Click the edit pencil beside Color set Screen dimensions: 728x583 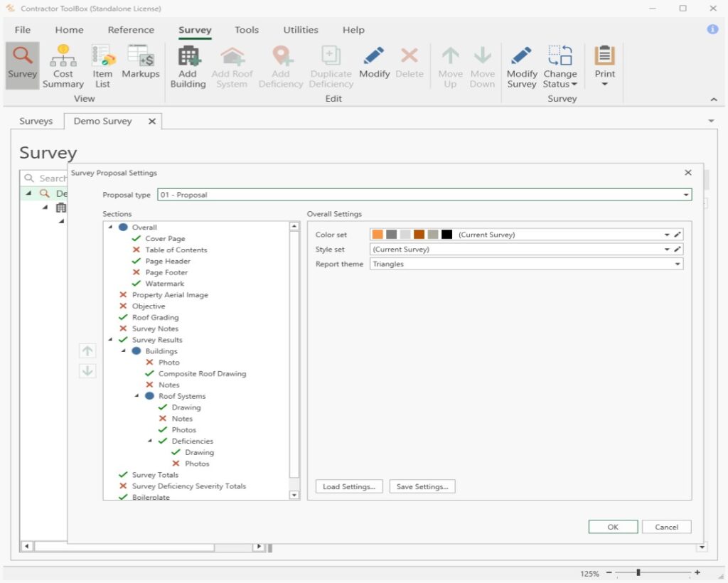[x=678, y=235]
